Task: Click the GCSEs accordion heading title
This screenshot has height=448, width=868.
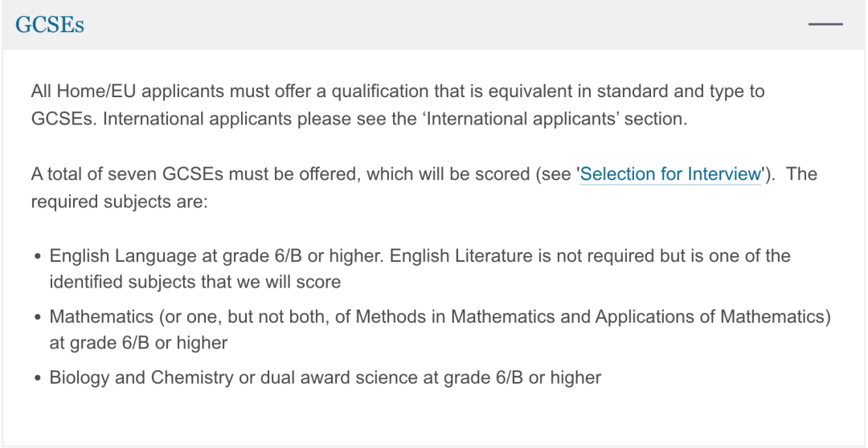Action: point(50,25)
